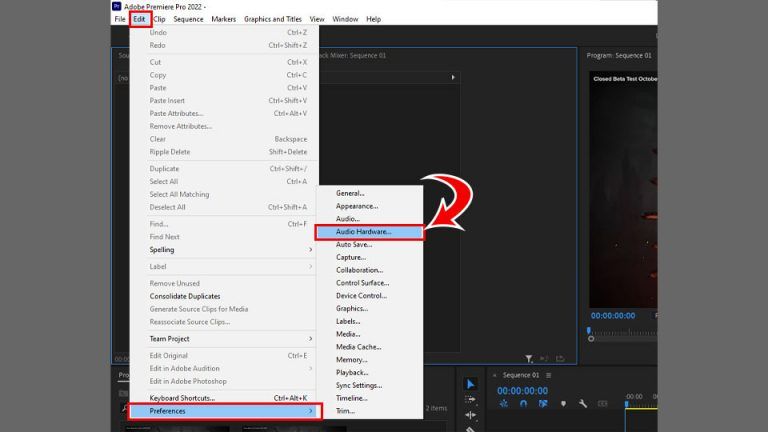Choose Audio Hardware preferences

tap(369, 232)
